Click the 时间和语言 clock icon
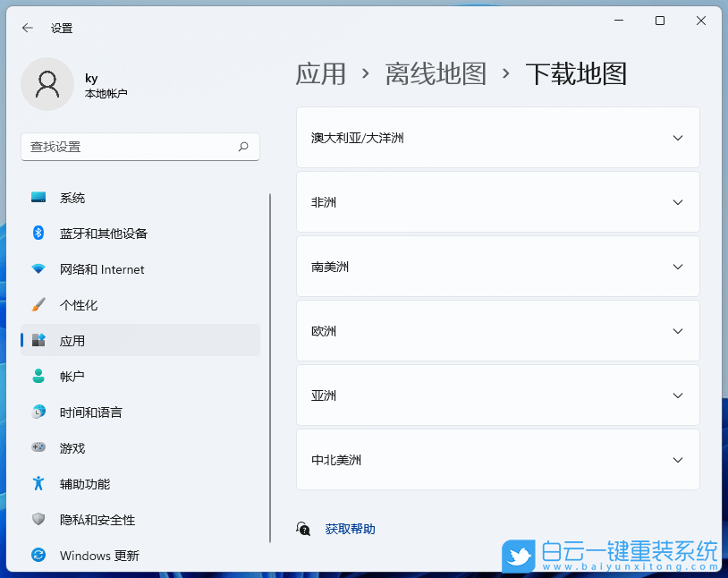 (x=37, y=412)
